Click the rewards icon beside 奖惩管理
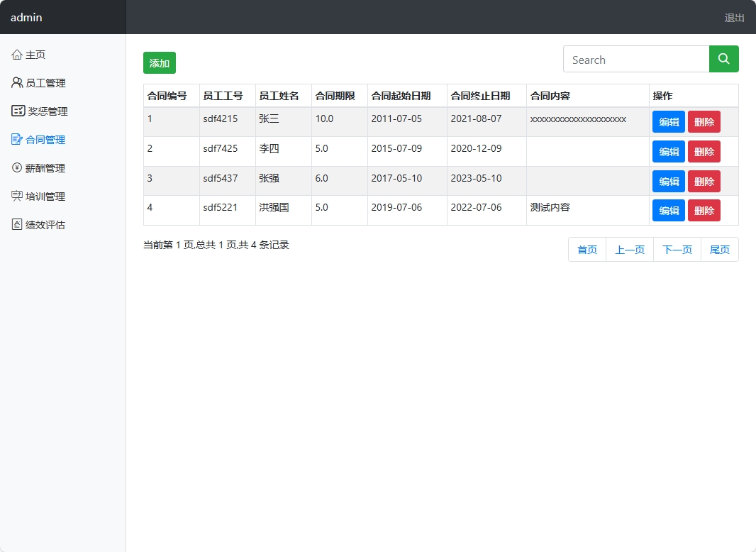 point(17,111)
